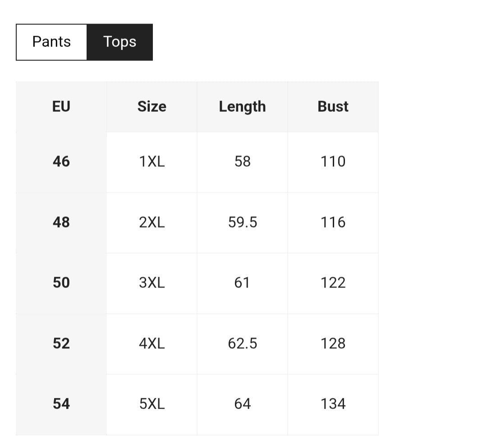Click the 62.5 length value
The height and width of the screenshot is (448, 487).
[x=242, y=343]
